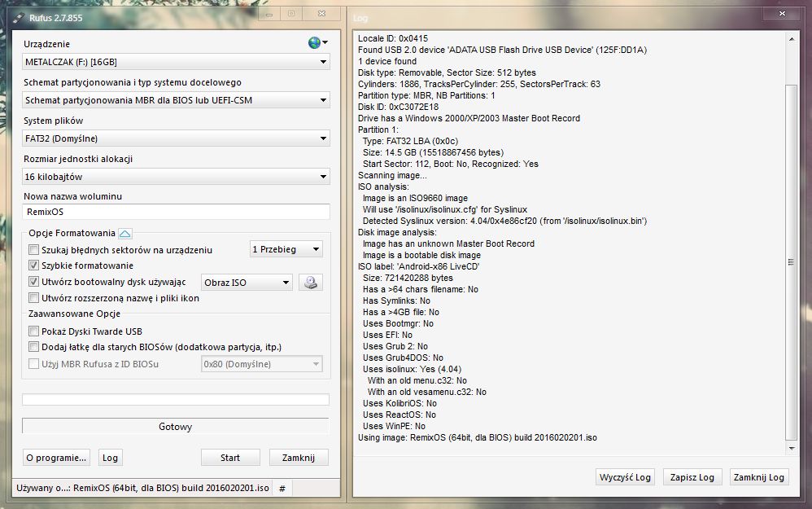Click the 'Uses WinPE: No' log line

point(394,426)
